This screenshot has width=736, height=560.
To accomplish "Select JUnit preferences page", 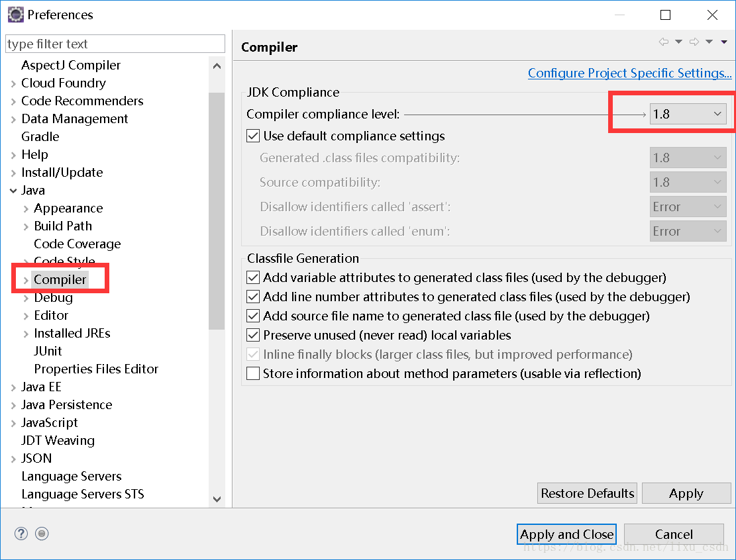I will [x=48, y=351].
